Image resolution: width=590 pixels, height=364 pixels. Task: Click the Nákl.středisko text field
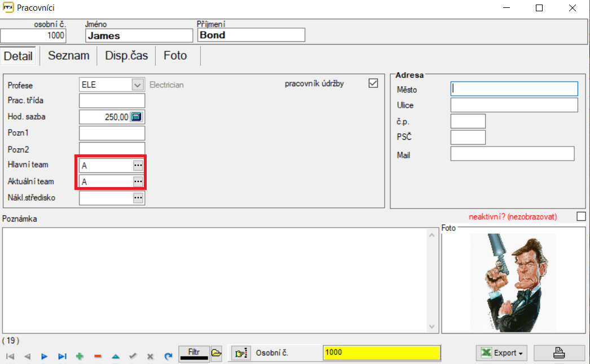[x=106, y=198]
